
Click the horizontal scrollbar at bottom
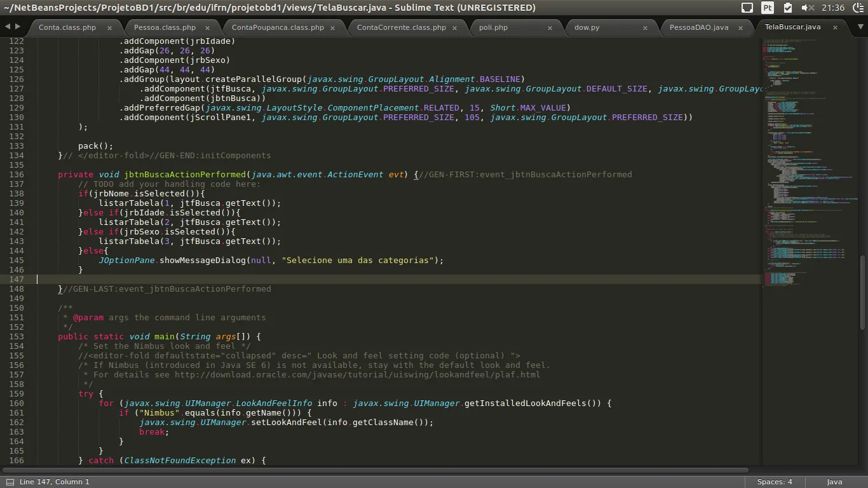pos(375,471)
